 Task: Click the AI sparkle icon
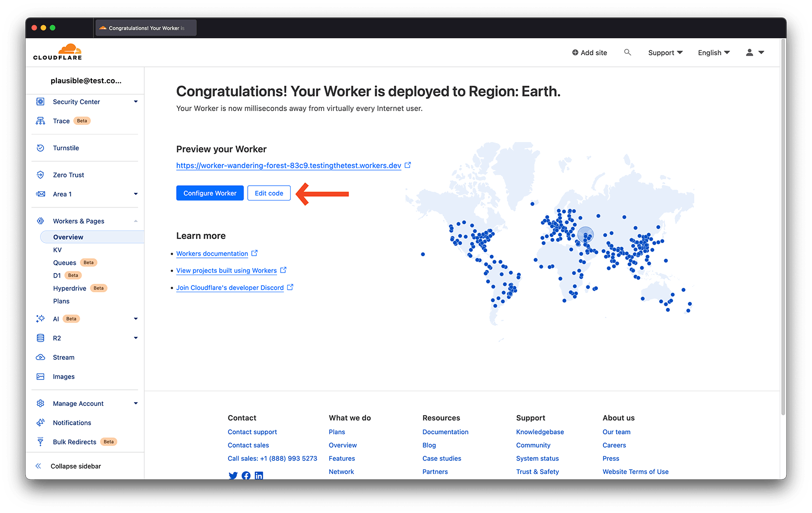(x=41, y=319)
